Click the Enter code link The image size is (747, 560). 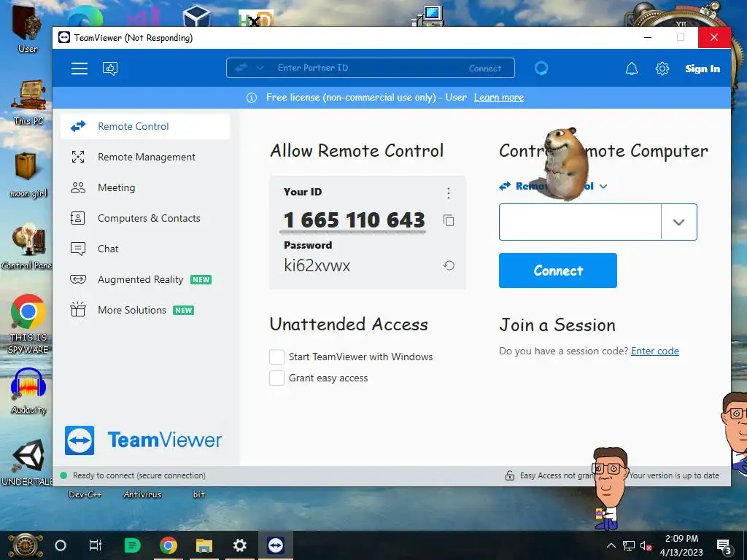pyautogui.click(x=655, y=351)
